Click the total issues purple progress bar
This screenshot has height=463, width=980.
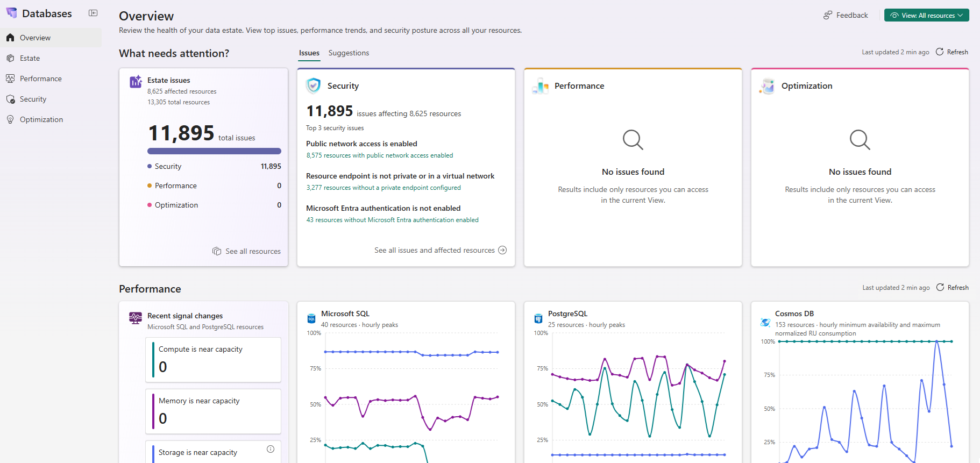click(x=214, y=151)
